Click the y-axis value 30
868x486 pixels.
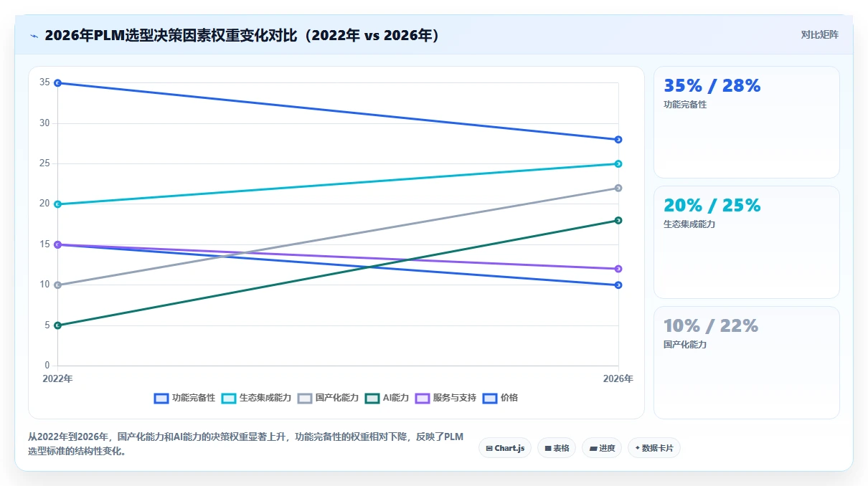44,123
